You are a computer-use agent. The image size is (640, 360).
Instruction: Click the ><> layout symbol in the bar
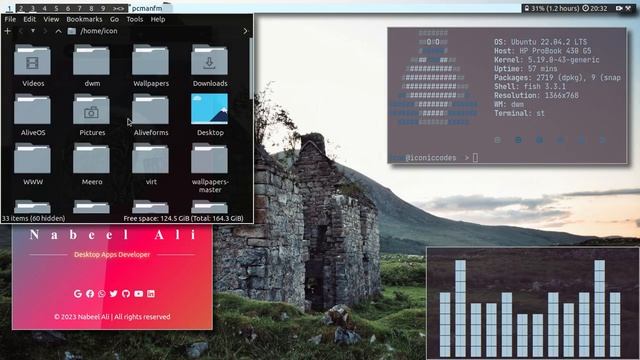tap(118, 8)
